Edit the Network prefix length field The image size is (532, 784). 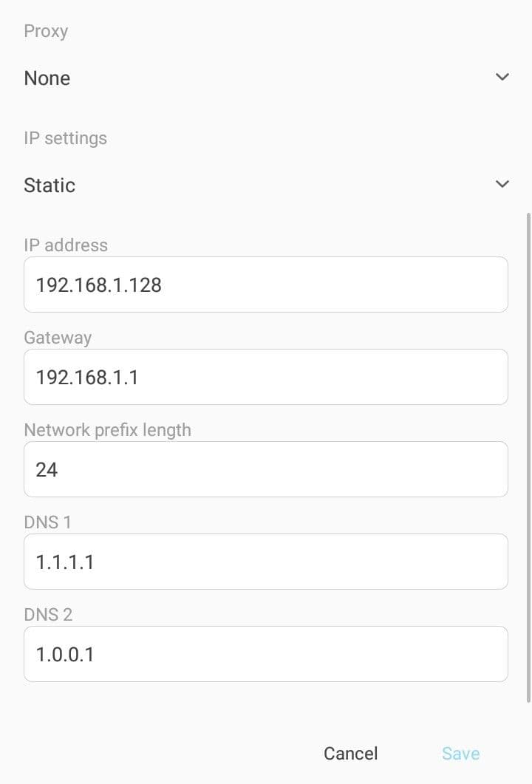tap(266, 469)
